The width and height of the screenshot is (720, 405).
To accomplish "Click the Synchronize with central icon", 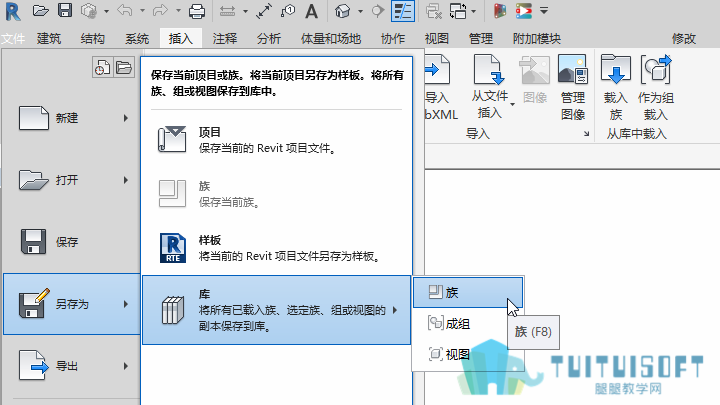I will coord(89,11).
